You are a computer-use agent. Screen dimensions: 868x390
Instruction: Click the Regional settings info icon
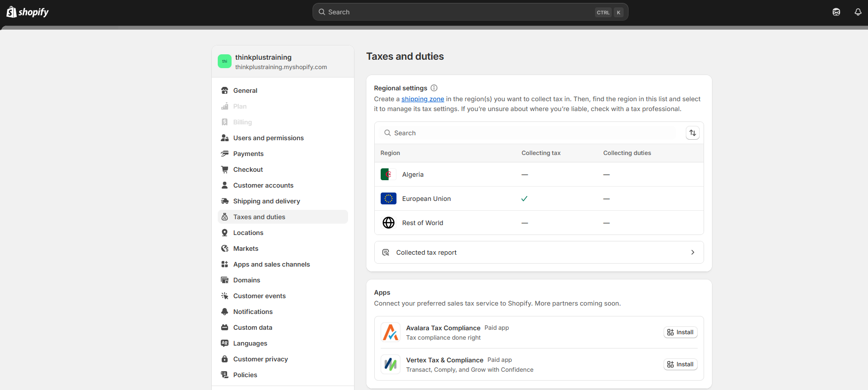(434, 88)
